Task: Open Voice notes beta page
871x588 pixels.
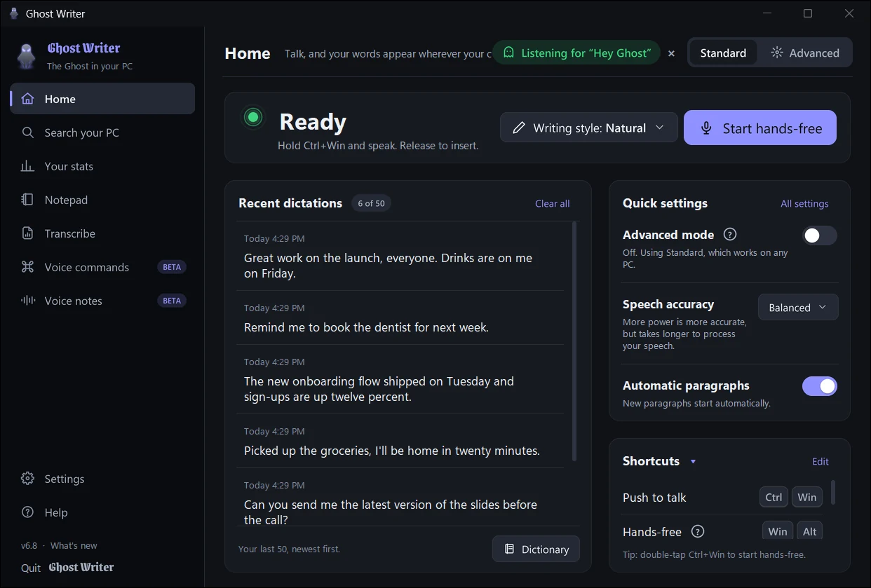Action: [x=102, y=301]
